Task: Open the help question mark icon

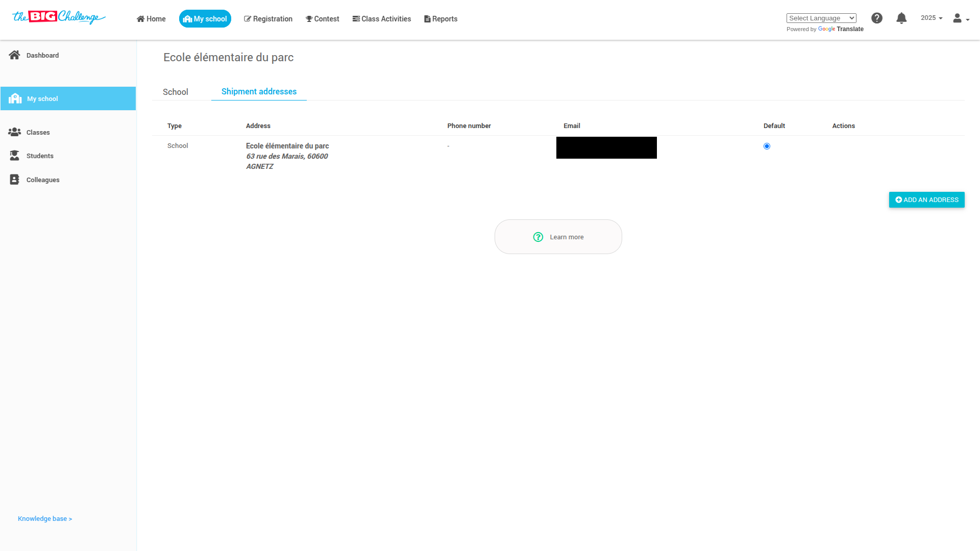Action: (876, 18)
